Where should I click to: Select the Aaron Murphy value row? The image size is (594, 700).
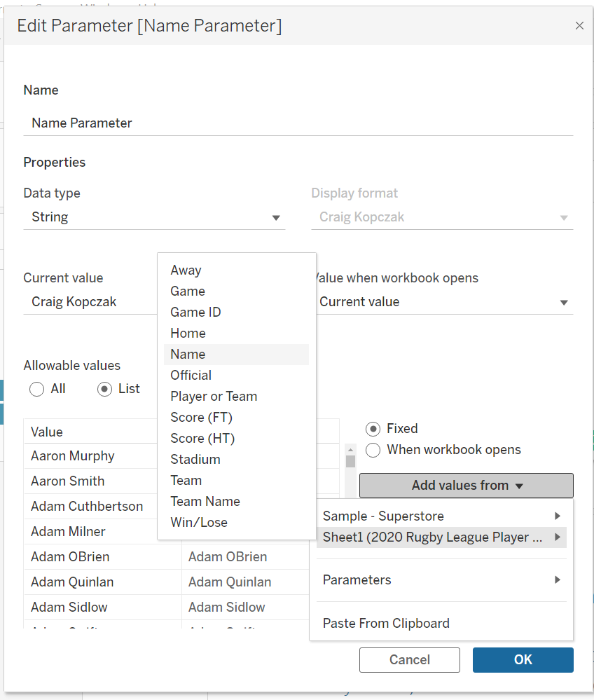(73, 456)
